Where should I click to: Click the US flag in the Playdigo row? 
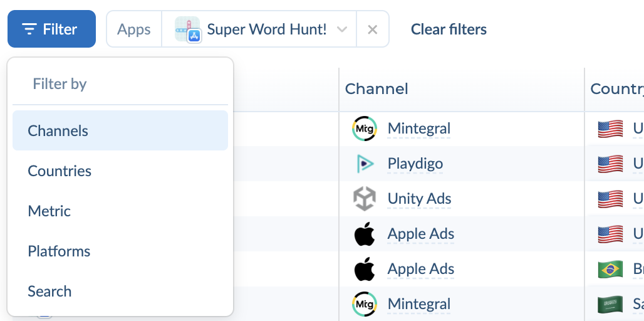pyautogui.click(x=610, y=164)
